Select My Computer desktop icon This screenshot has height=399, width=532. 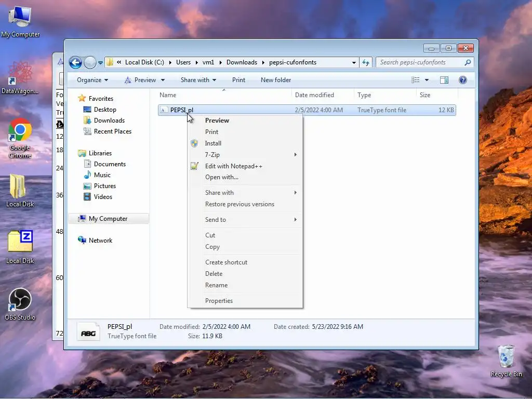coord(20,22)
